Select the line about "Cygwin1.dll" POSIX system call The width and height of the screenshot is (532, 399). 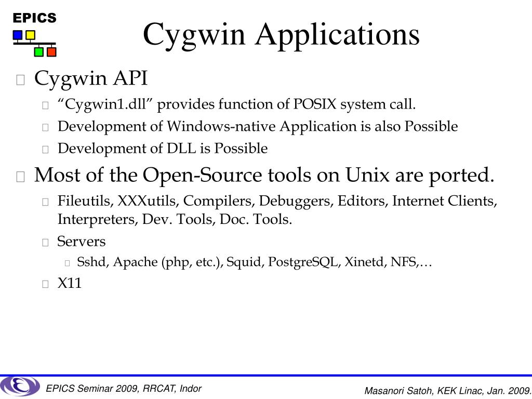click(236, 104)
